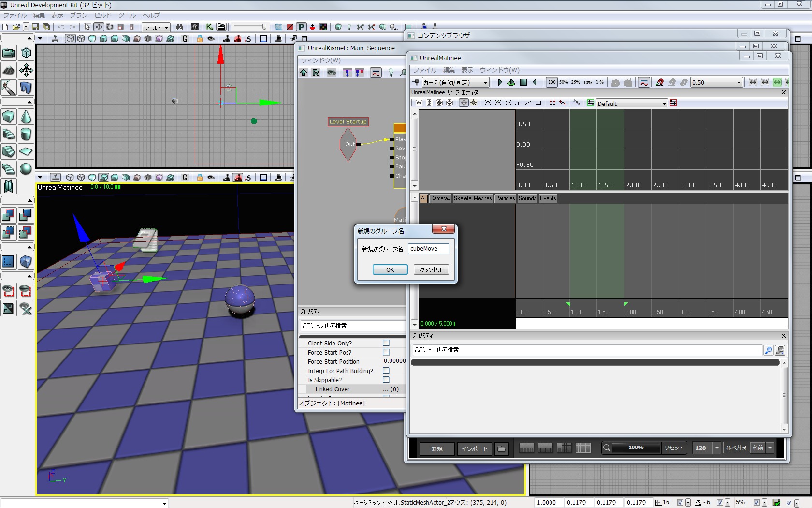Stop Matinee playback with the square icon
The image size is (812, 508).
[x=523, y=82]
